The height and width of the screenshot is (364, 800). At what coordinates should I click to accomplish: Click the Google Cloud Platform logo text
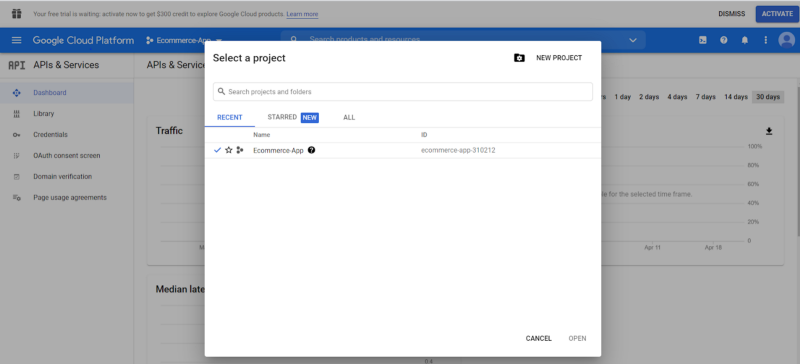(x=83, y=40)
